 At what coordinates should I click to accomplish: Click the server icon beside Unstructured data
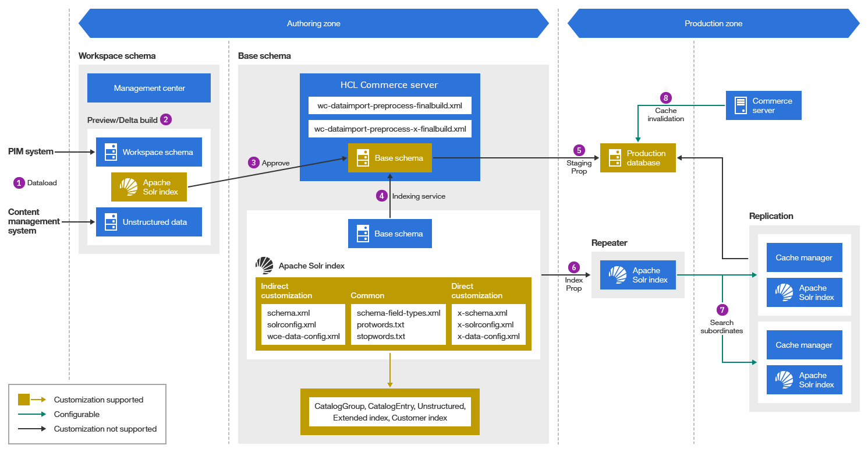click(111, 222)
